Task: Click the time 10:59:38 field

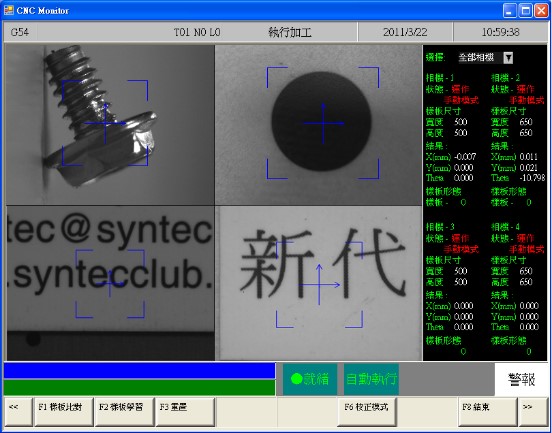Action: click(x=500, y=32)
